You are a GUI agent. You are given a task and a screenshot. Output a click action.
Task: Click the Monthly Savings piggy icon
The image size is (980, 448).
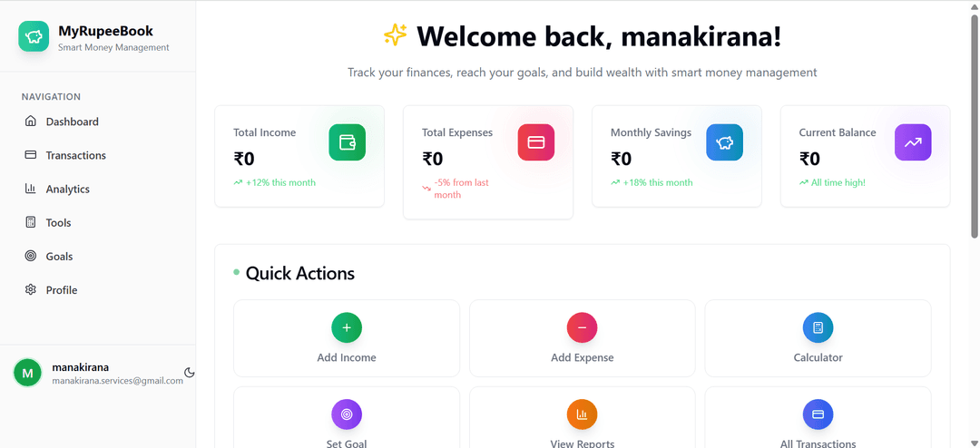point(724,142)
